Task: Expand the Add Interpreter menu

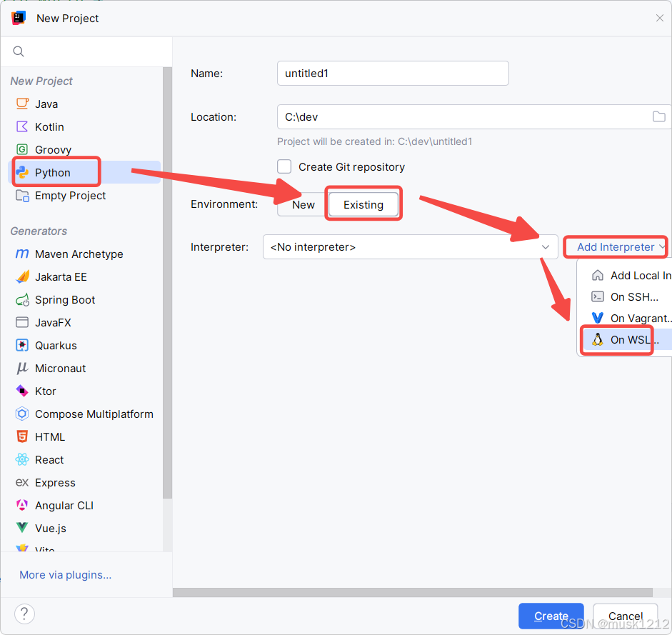Action: click(621, 247)
